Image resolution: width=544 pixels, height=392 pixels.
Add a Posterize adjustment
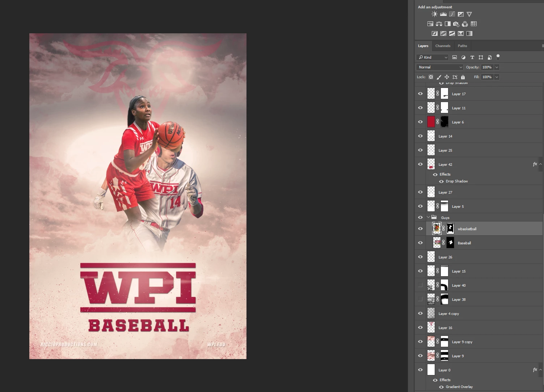pos(443,34)
